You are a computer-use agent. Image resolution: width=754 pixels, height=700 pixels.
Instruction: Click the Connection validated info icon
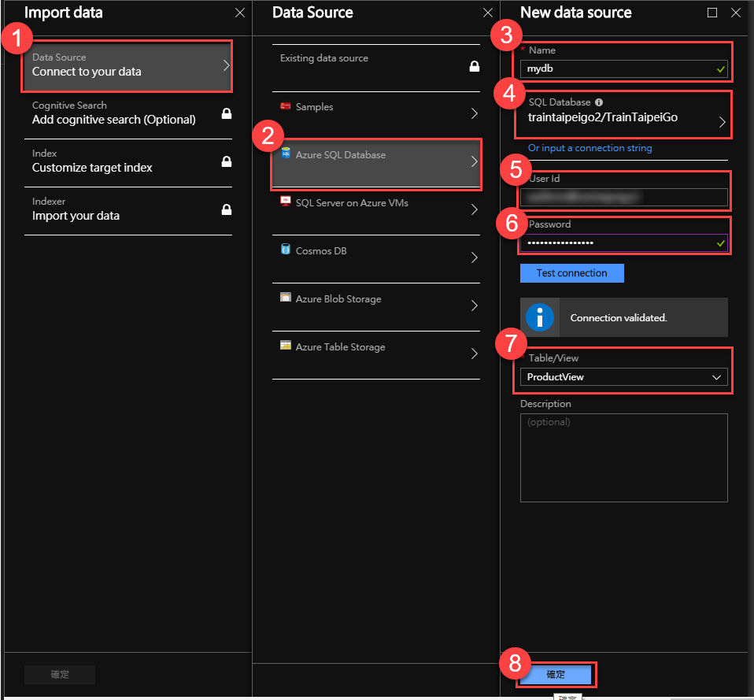[x=540, y=317]
